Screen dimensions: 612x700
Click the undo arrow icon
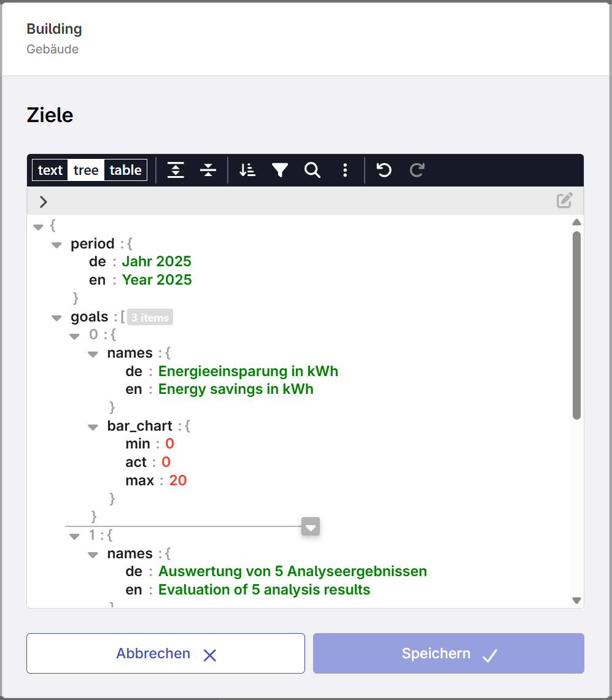pos(384,170)
